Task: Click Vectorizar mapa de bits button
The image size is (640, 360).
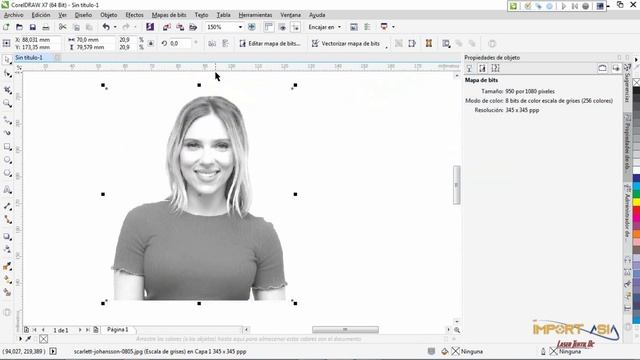Action: (346, 43)
